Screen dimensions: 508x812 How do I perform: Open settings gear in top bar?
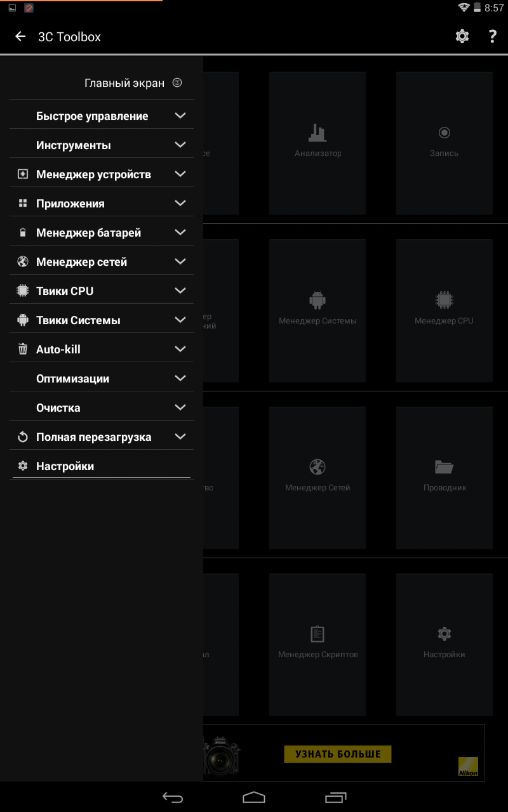462,37
